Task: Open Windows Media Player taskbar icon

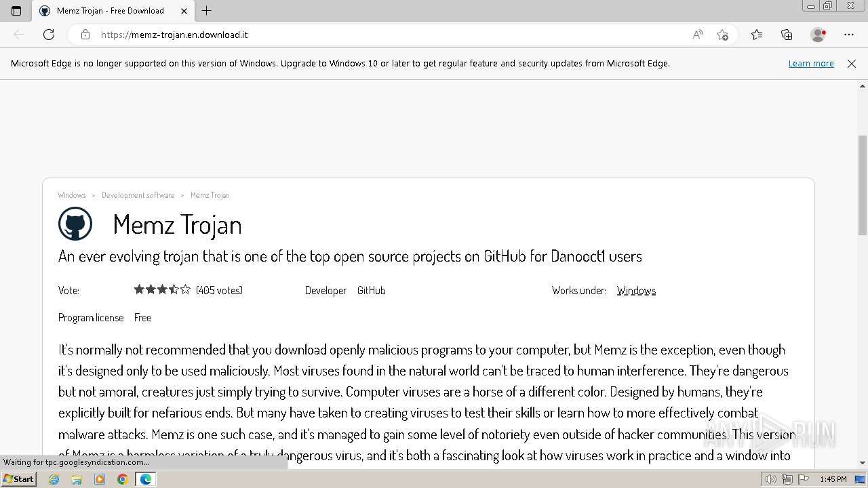Action: pyautogui.click(x=100, y=479)
